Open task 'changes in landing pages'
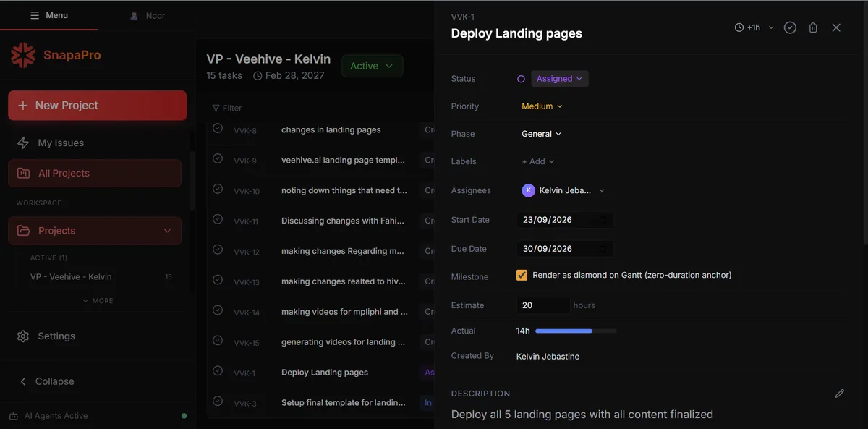Viewport: 868px width, 429px height. point(331,130)
